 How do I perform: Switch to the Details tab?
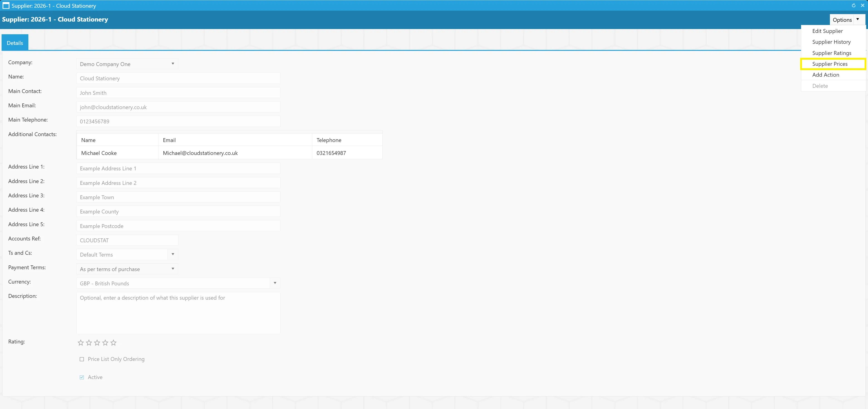click(x=15, y=43)
